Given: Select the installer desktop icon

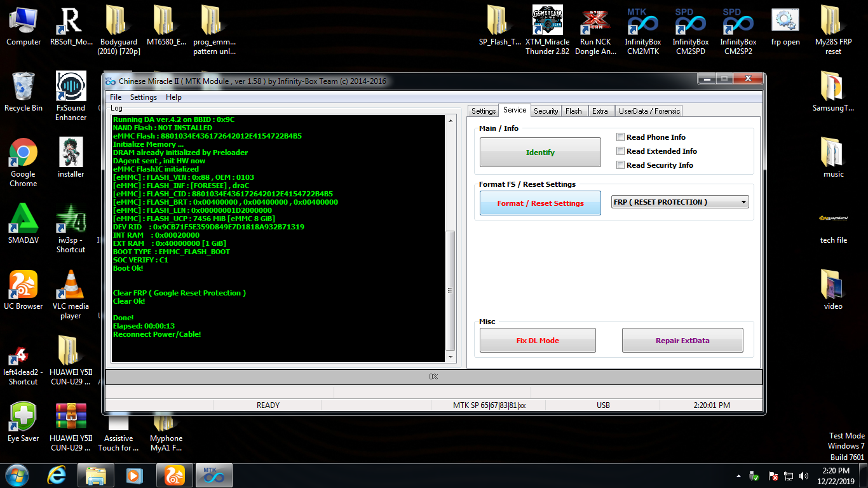Looking at the screenshot, I should (x=71, y=158).
